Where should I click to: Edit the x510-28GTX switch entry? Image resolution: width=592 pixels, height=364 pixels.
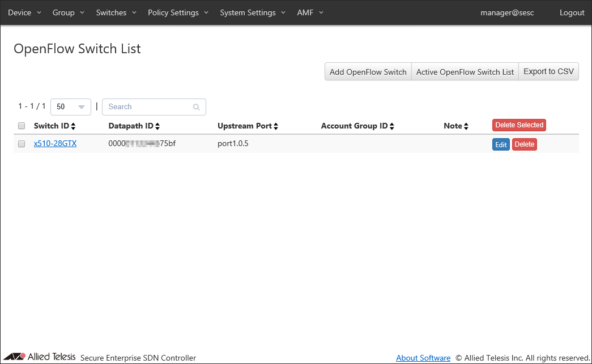click(x=501, y=144)
